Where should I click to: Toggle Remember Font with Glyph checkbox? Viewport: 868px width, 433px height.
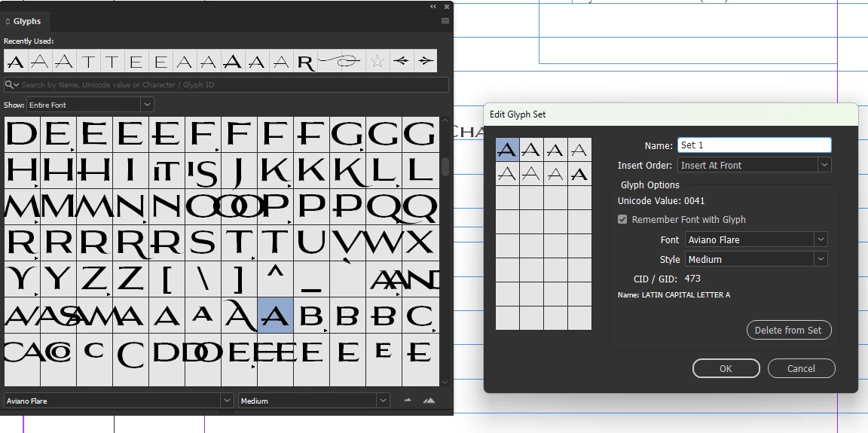[x=623, y=220]
